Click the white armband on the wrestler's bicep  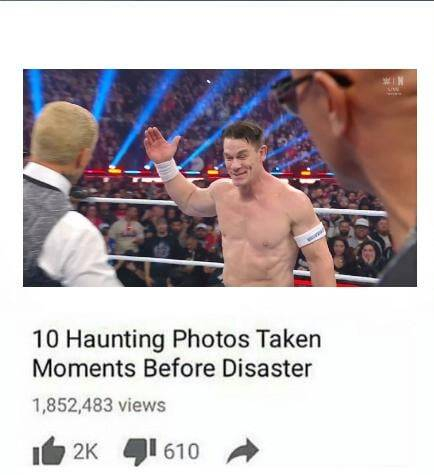click(x=309, y=235)
